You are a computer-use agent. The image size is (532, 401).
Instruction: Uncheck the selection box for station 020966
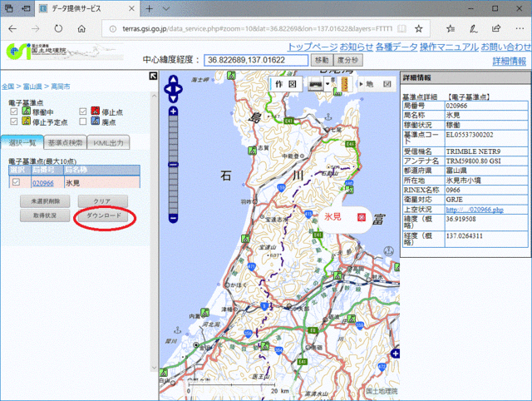[16, 182]
